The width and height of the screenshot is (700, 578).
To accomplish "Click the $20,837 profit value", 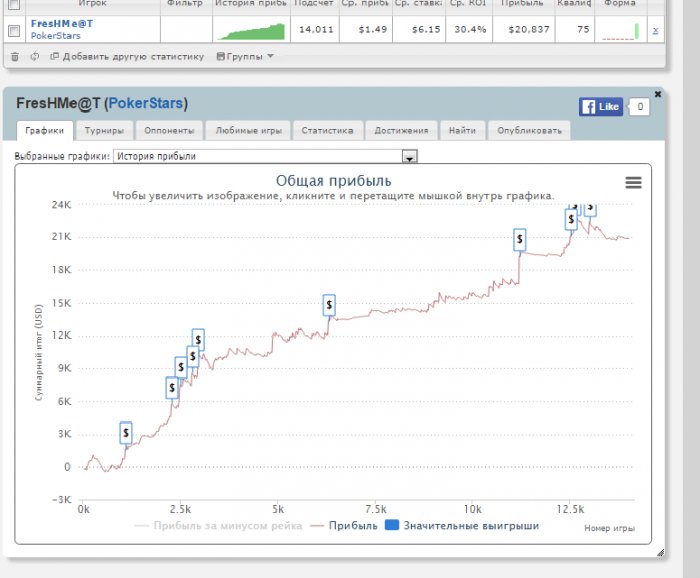I will pyautogui.click(x=529, y=29).
